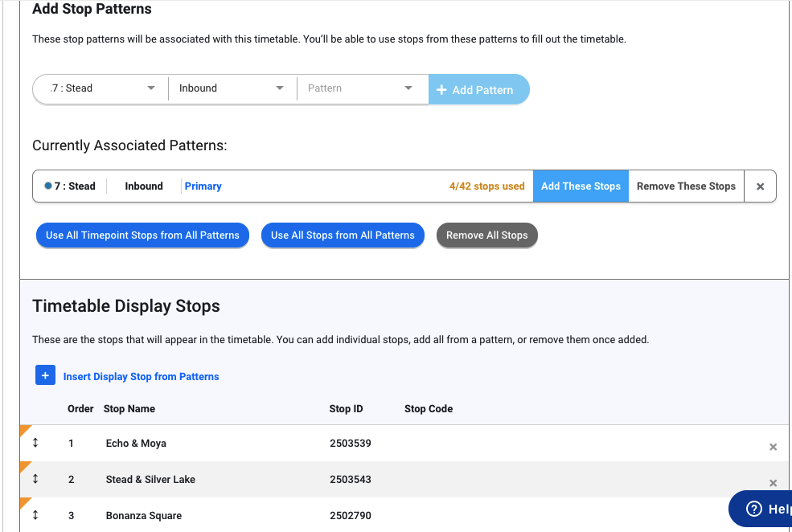Click the Order column header
792x532 pixels.
[81, 409]
